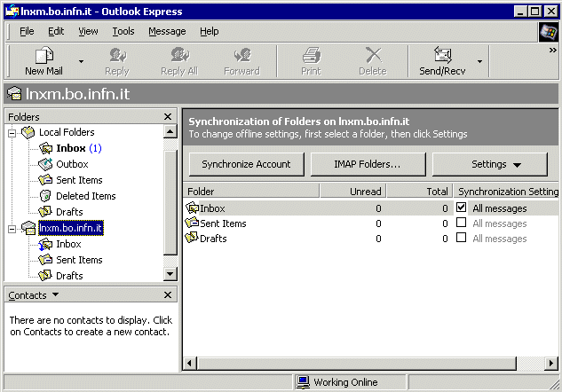Viewport: 562px width, 392px height.
Task: Click the lnxm.bo.infn.it banner mail icon
Action: (x=14, y=94)
